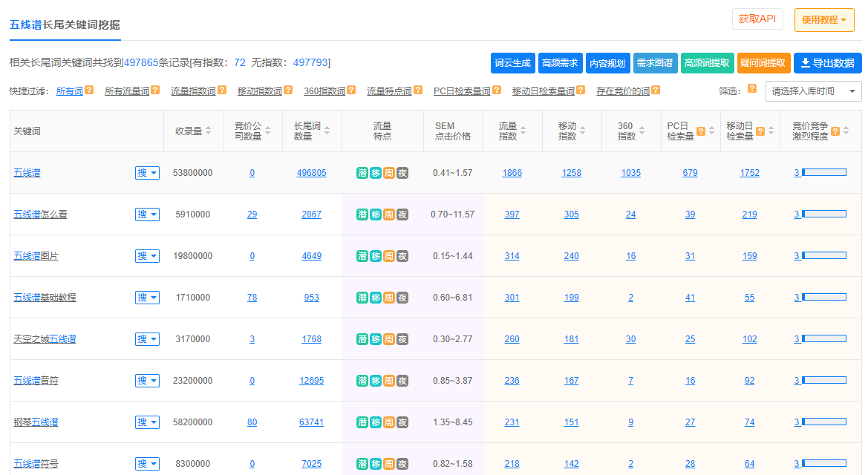Click the 词云生成 button
The height and width of the screenshot is (475, 868).
tap(512, 62)
